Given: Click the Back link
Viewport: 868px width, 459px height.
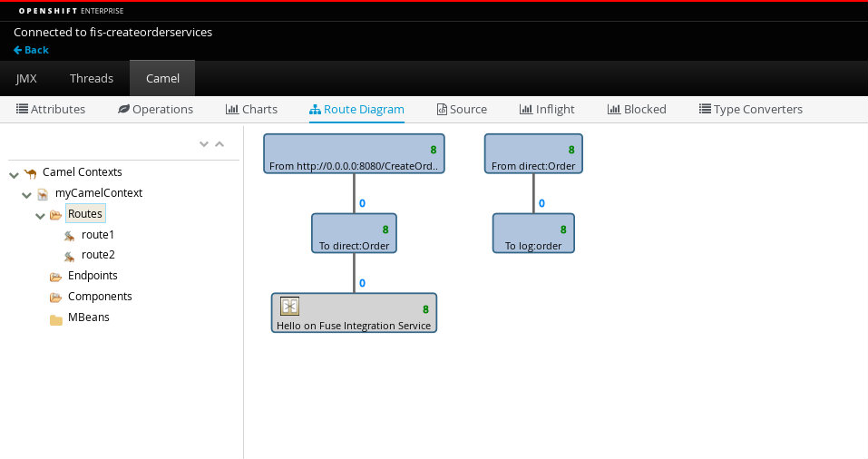Looking at the screenshot, I should click(x=31, y=50).
